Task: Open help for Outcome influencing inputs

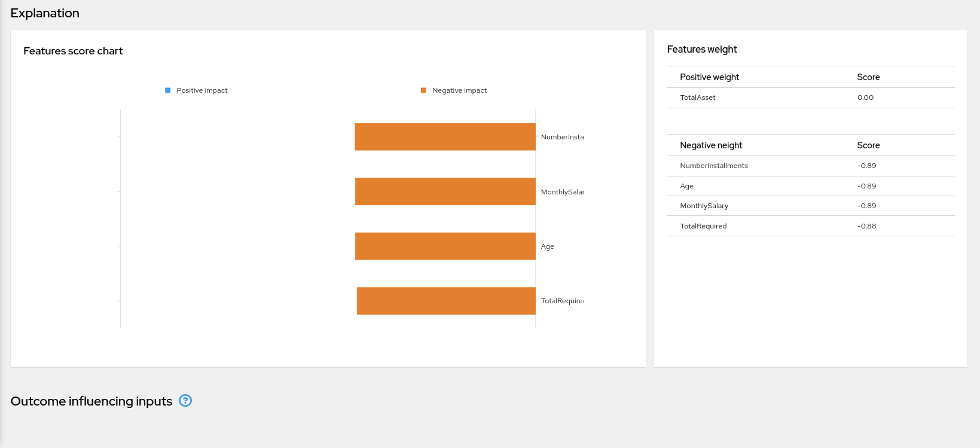Action: (x=185, y=401)
